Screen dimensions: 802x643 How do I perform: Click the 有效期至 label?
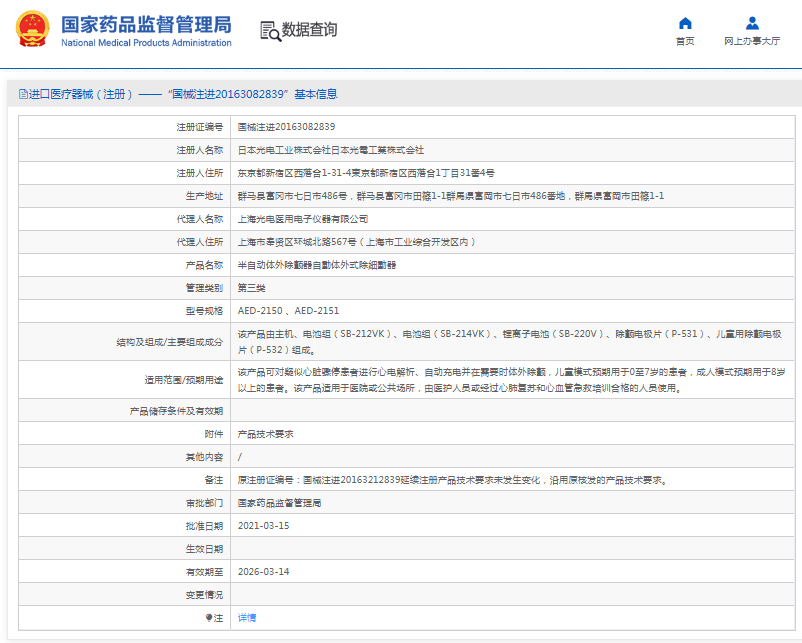[x=205, y=572]
